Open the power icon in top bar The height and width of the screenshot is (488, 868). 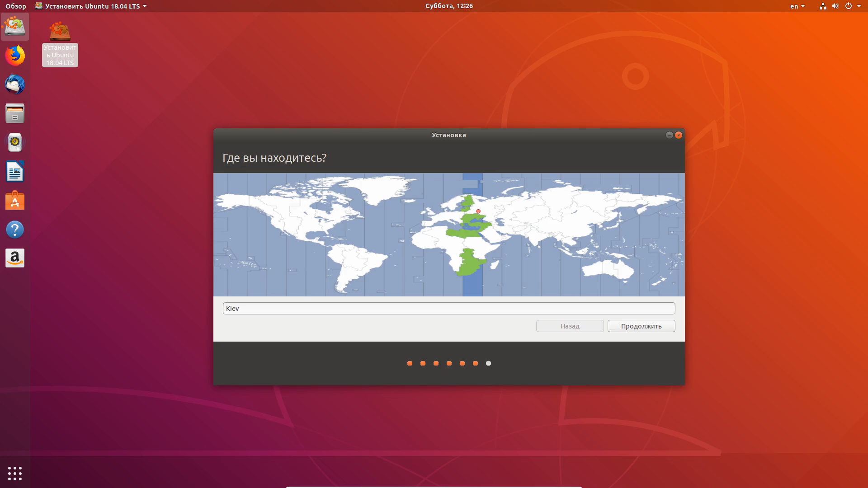849,6
